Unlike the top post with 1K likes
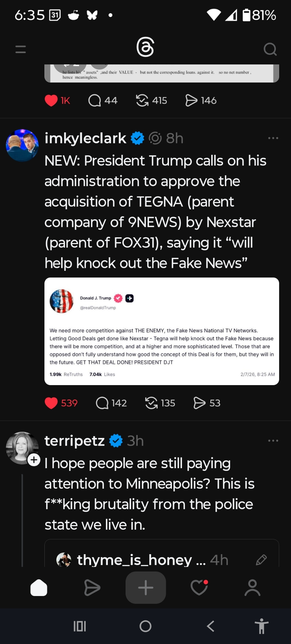Image resolution: width=291 pixels, height=644 pixels. 51,100
